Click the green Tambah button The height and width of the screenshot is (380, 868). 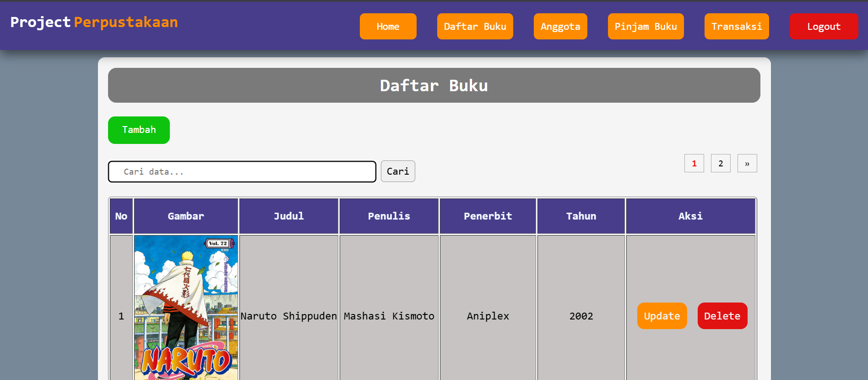(x=139, y=130)
